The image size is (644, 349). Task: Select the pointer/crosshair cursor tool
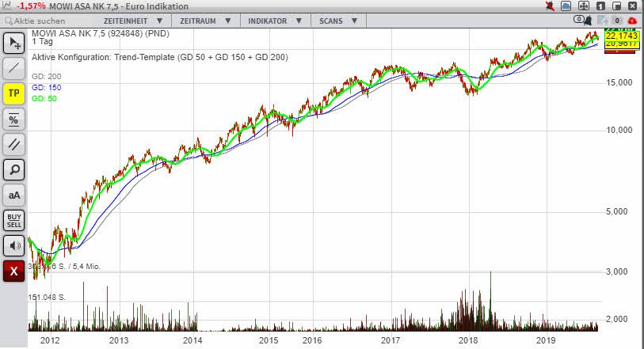[14, 43]
